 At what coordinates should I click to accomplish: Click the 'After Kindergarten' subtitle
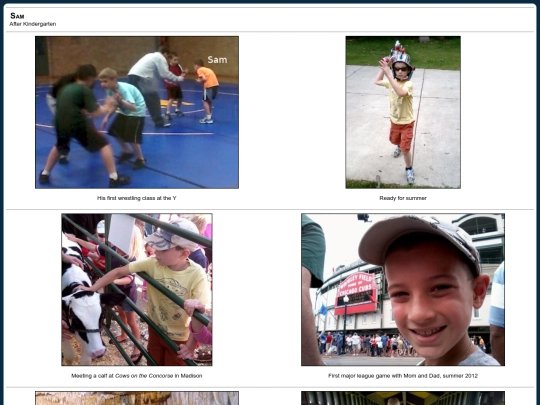pos(33,24)
